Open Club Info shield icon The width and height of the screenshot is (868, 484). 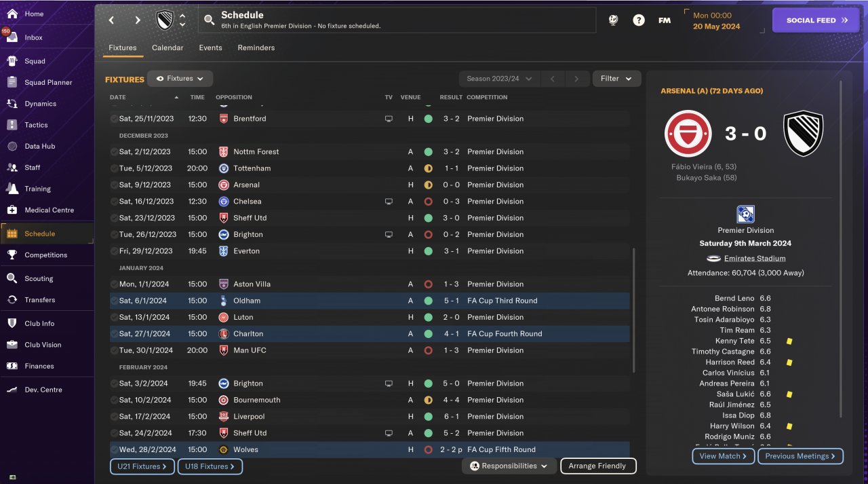(12, 323)
